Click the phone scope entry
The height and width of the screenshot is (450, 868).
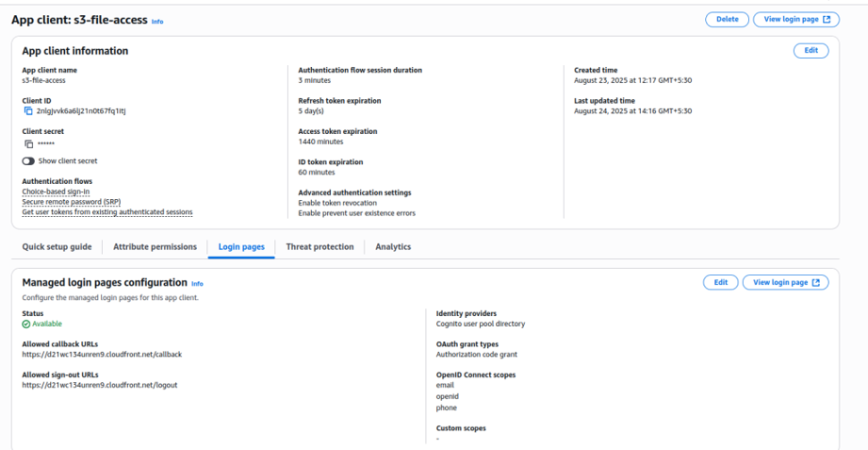tap(446, 408)
